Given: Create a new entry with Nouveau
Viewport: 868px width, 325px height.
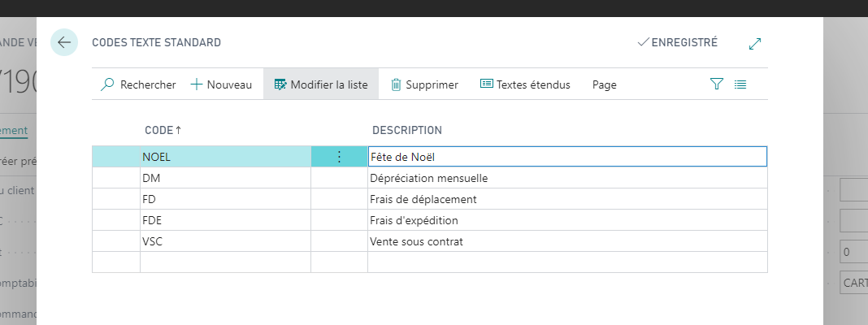Looking at the screenshot, I should click(221, 84).
